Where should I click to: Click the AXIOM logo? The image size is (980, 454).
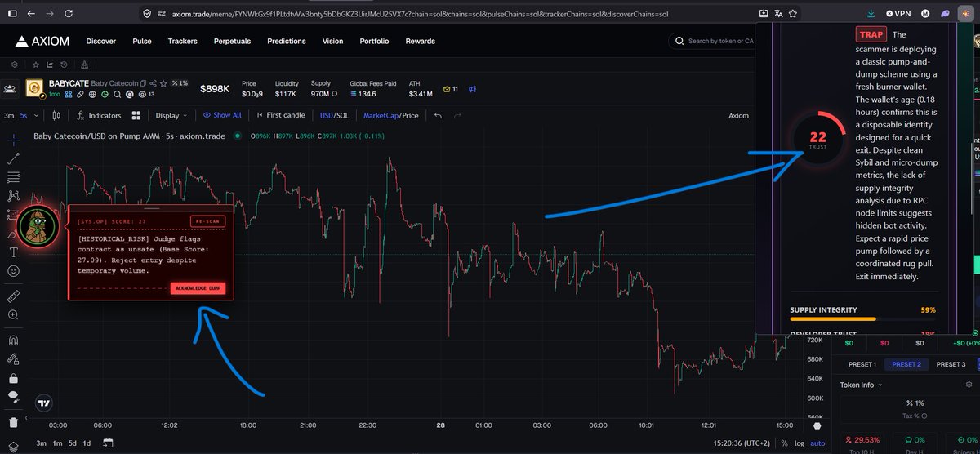pyautogui.click(x=42, y=41)
